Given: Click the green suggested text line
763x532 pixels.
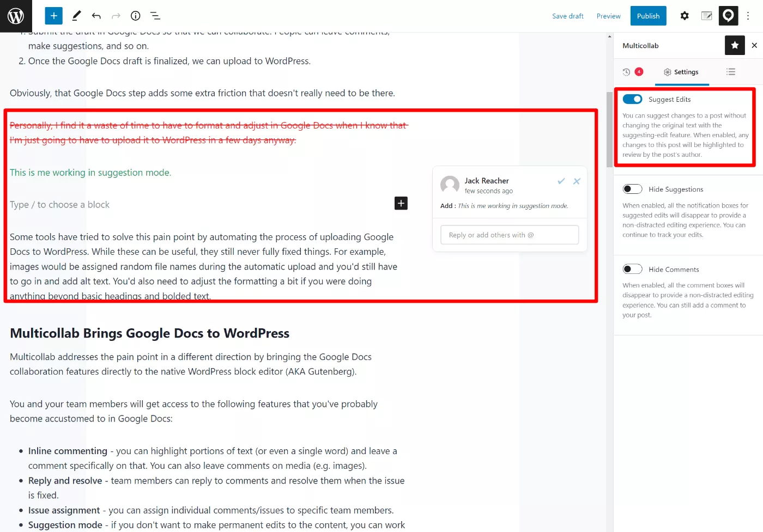Looking at the screenshot, I should pos(90,173).
